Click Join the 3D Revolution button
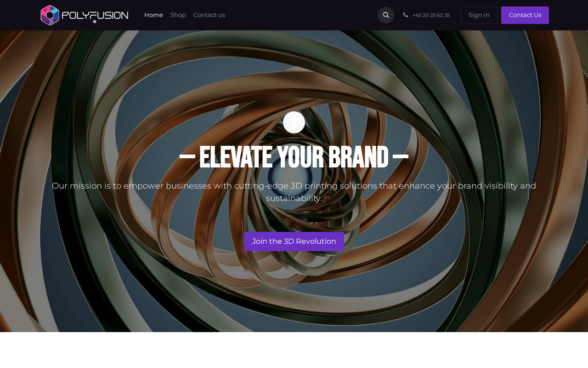This screenshot has height=368, width=588. 294,241
